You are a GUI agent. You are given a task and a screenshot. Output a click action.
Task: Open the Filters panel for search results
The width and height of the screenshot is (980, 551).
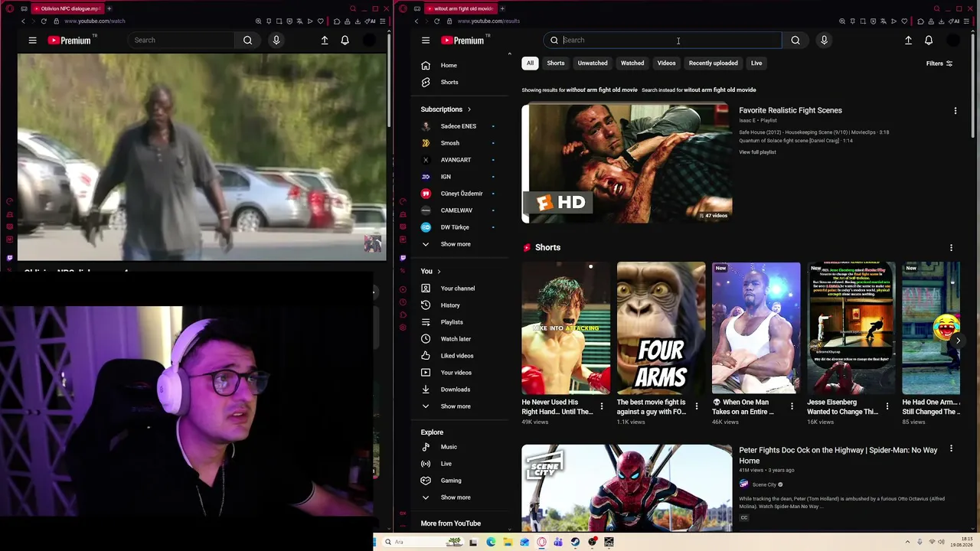939,64
